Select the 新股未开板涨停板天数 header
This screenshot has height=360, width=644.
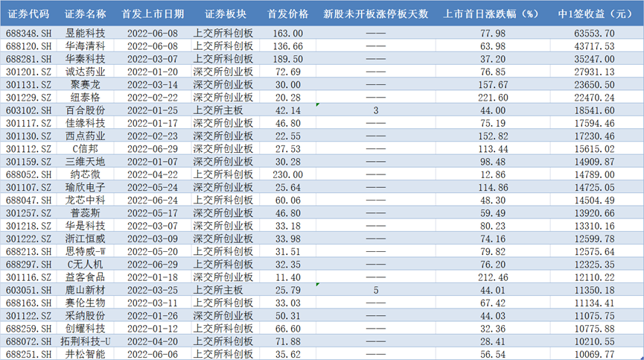(376, 13)
